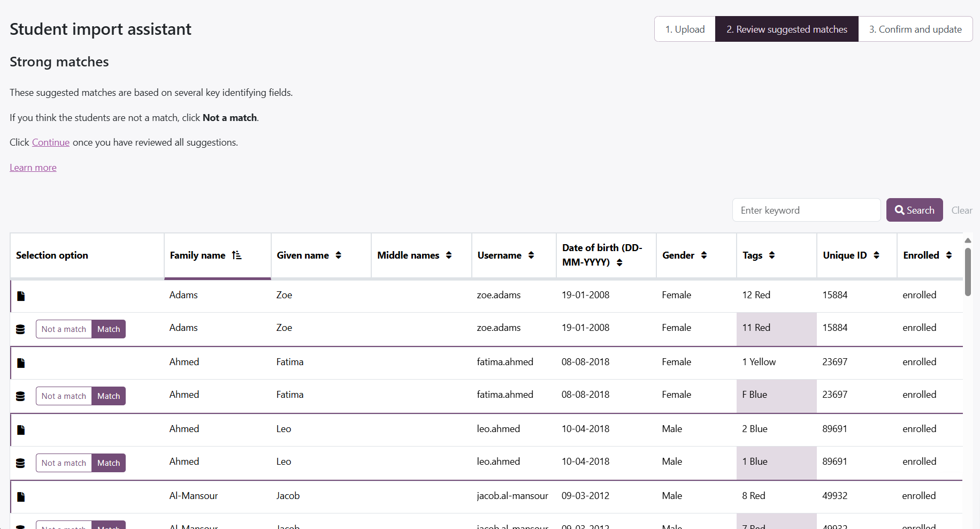The width and height of the screenshot is (980, 529).
Task: Select Match for Fatima Ahmed
Action: (109, 396)
